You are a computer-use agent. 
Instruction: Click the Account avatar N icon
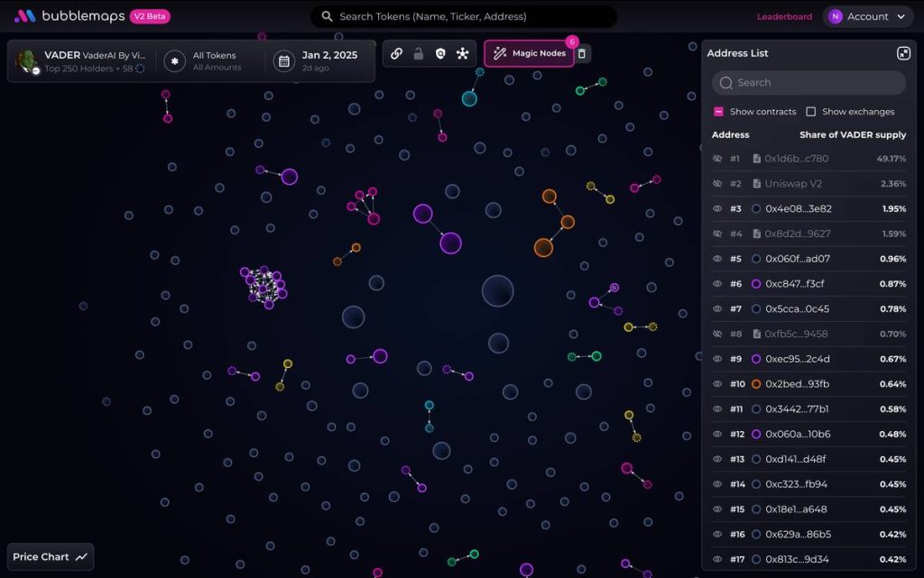tap(835, 16)
